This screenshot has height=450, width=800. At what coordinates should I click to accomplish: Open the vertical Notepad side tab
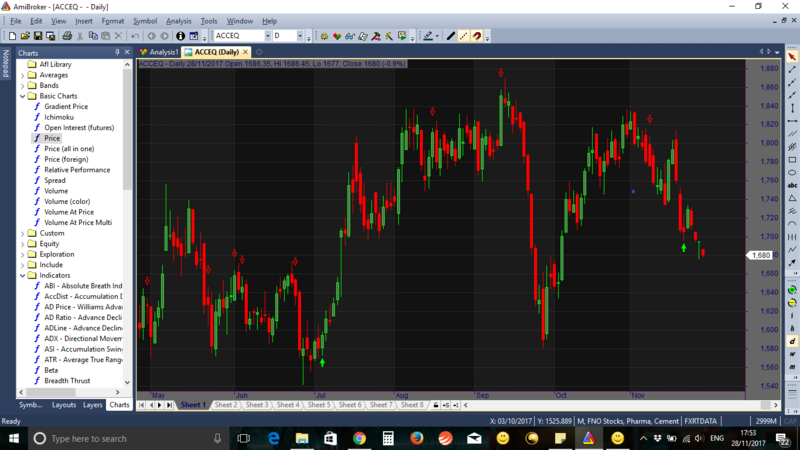pyautogui.click(x=6, y=64)
